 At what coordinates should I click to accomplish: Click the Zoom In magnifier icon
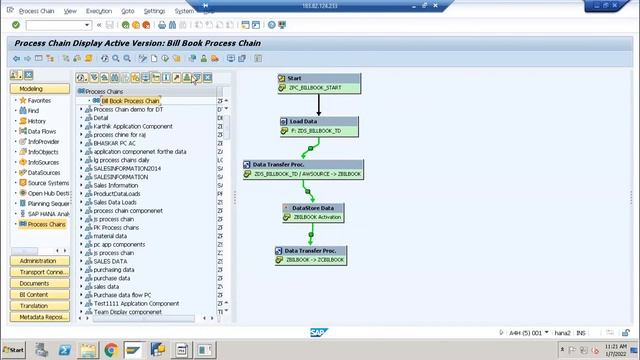[116, 59]
